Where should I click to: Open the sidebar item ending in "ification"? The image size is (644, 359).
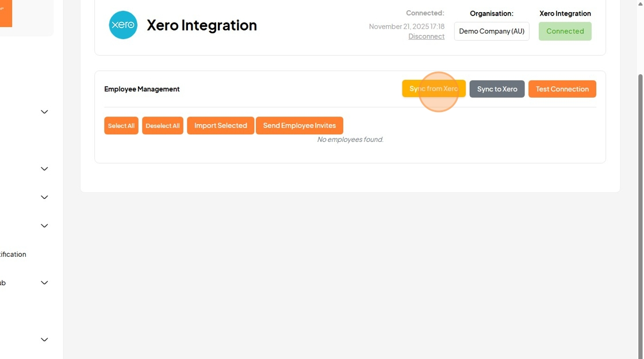coord(13,254)
